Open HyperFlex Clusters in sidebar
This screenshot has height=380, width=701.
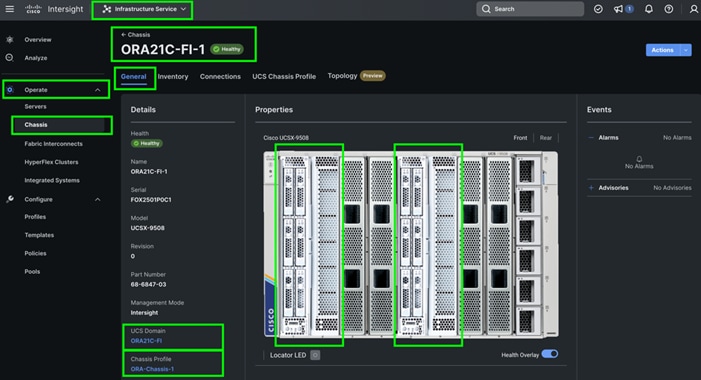click(51, 162)
